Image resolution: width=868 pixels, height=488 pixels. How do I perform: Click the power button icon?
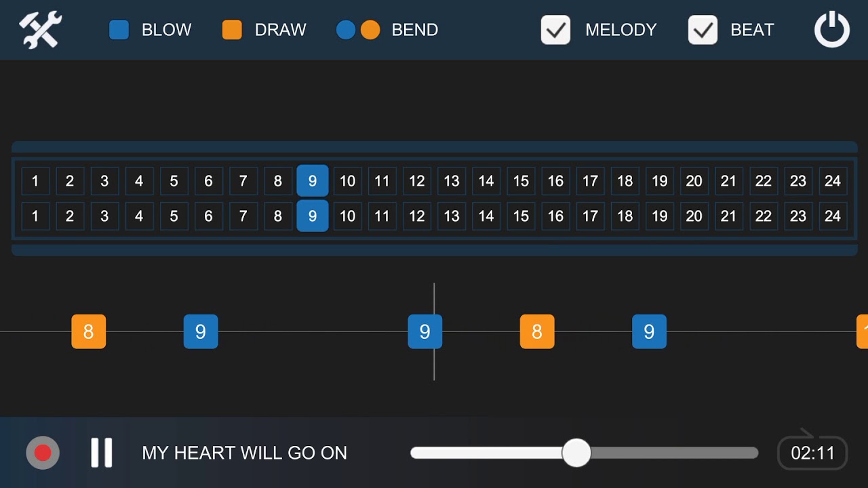pos(831,30)
